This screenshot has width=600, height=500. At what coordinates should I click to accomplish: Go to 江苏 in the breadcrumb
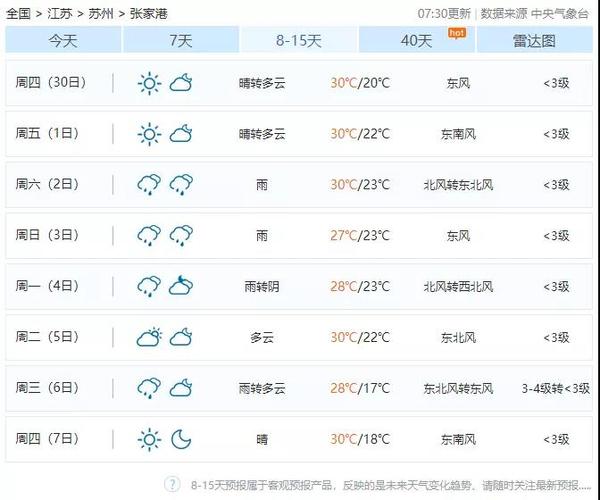60,14
